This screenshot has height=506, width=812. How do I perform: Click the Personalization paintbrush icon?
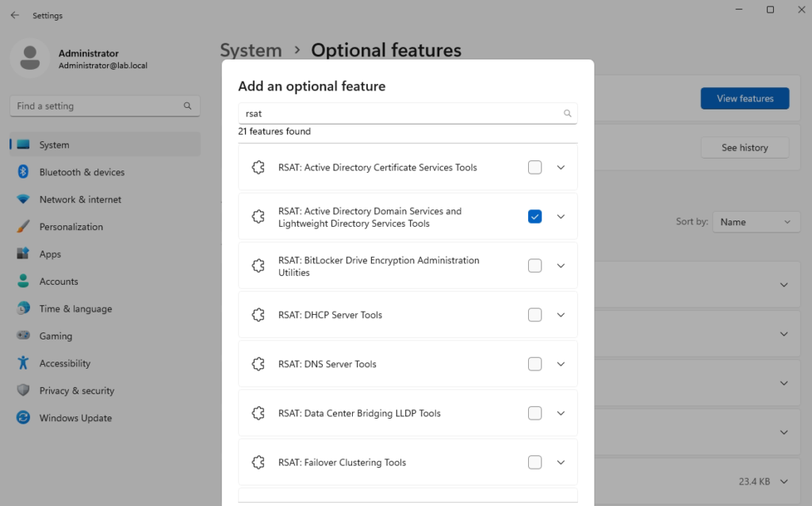(23, 226)
